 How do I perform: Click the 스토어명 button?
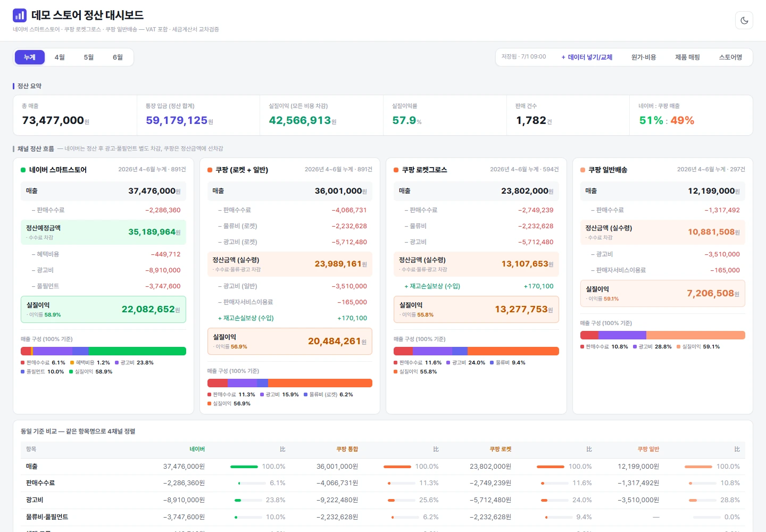[730, 57]
